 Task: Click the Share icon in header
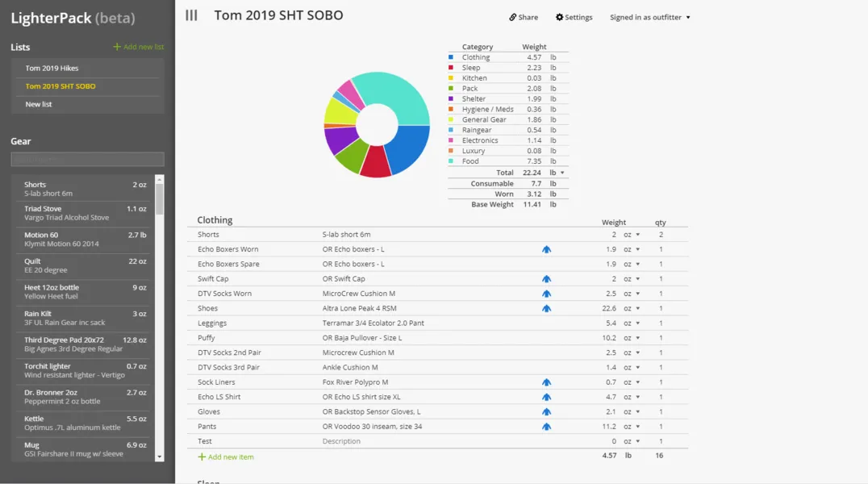point(512,18)
